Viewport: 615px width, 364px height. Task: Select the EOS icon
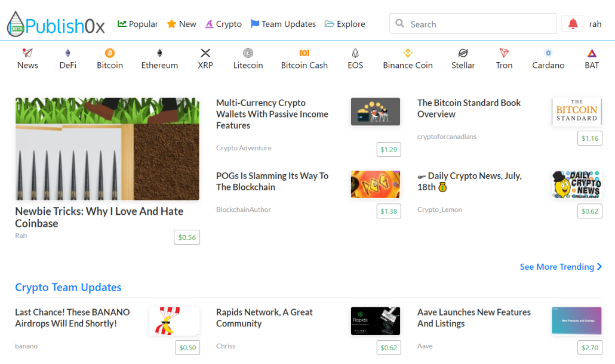click(355, 53)
